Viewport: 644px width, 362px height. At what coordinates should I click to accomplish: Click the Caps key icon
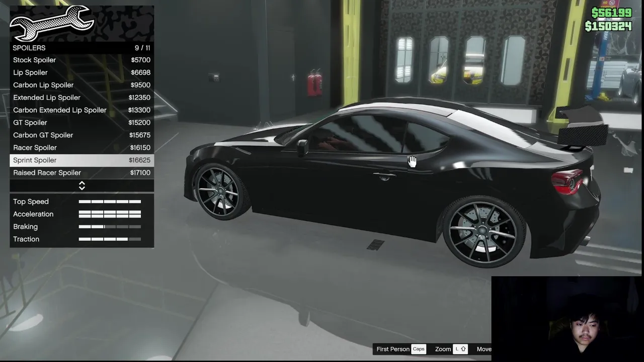tap(419, 349)
